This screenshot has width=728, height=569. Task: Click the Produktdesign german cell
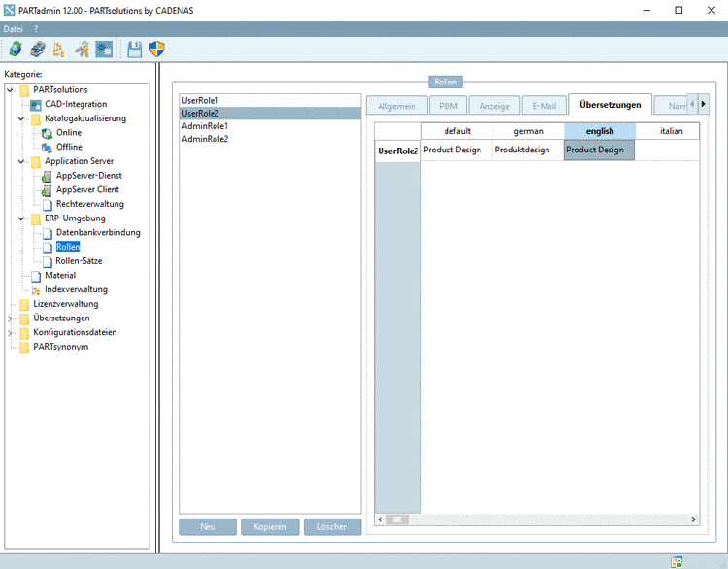[x=528, y=151]
